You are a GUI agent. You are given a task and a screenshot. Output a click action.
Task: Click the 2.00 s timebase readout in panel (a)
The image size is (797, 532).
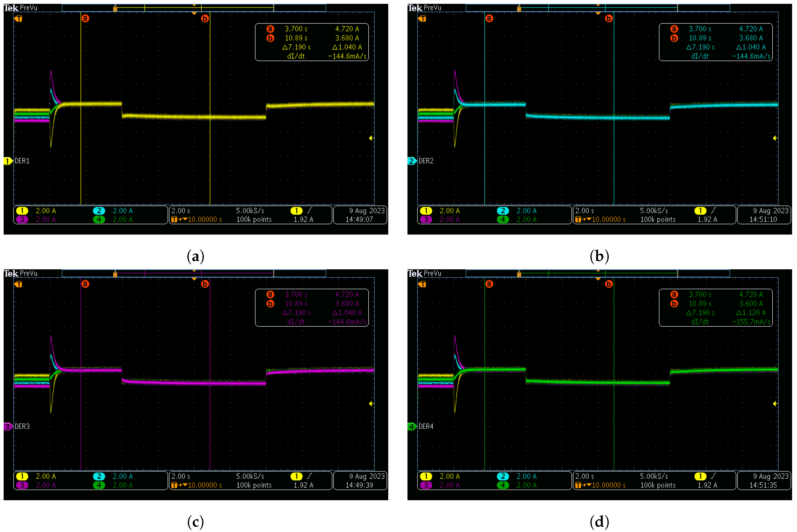[x=181, y=211]
